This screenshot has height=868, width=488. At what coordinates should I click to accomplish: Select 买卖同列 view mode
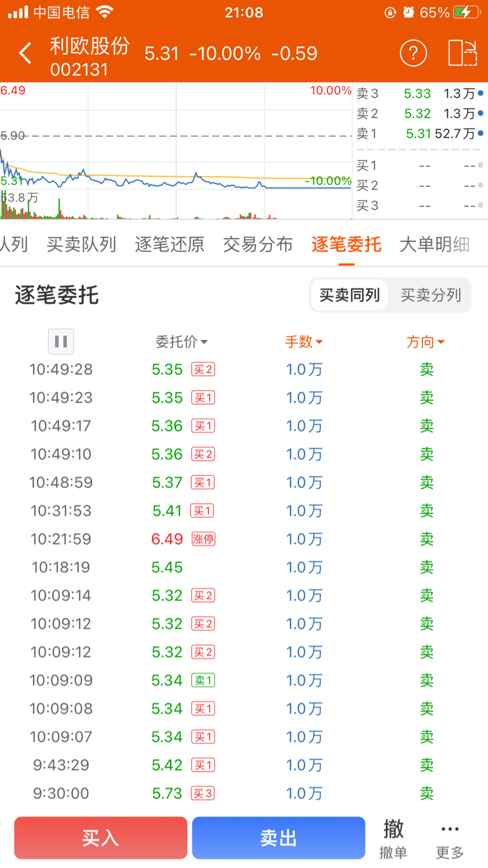pos(349,295)
